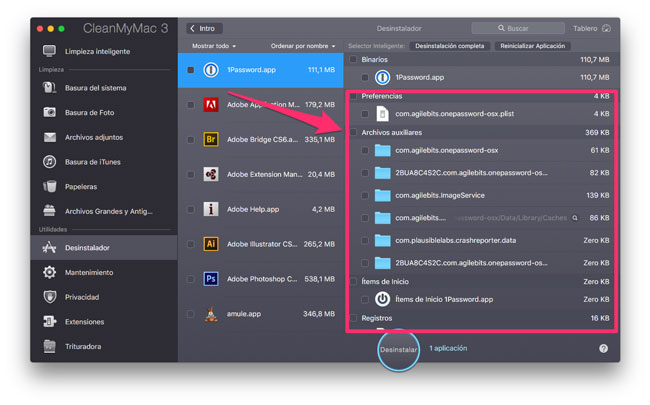Image resolution: width=650 pixels, height=405 pixels.
Task: Toggle checkbox for com.agilebits.ImageService folder
Action: (x=365, y=195)
